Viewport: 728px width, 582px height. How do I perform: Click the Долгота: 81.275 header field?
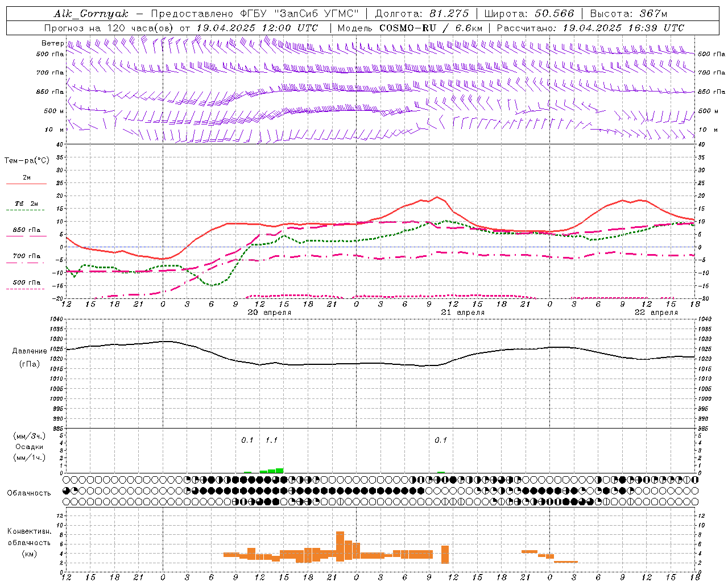pos(422,14)
